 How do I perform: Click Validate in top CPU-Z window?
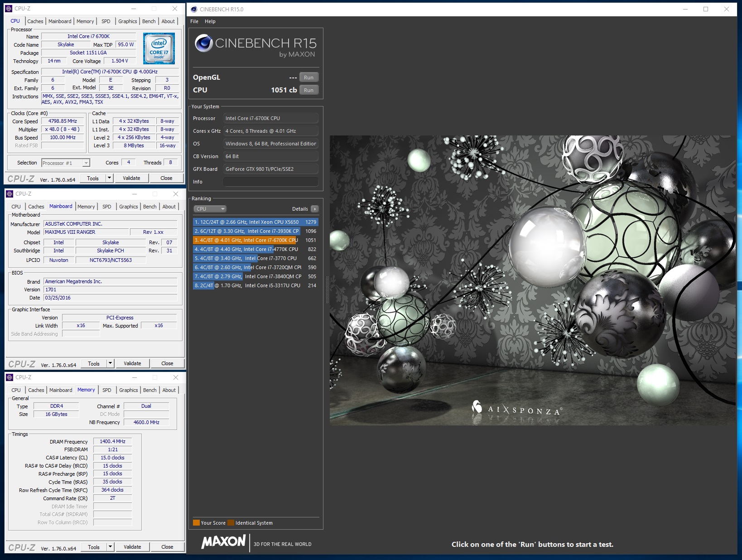[131, 178]
